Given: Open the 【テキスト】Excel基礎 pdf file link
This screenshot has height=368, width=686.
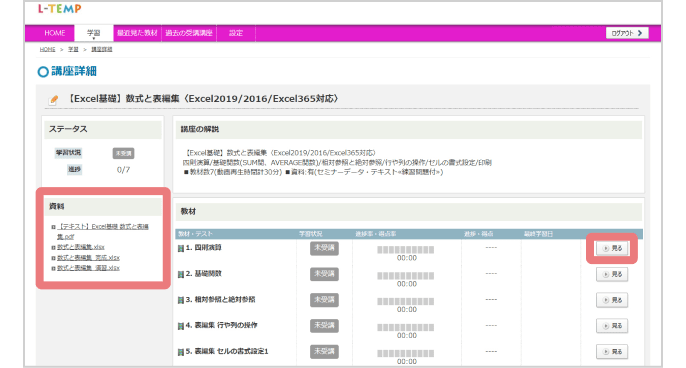Looking at the screenshot, I should pyautogui.click(x=103, y=231).
